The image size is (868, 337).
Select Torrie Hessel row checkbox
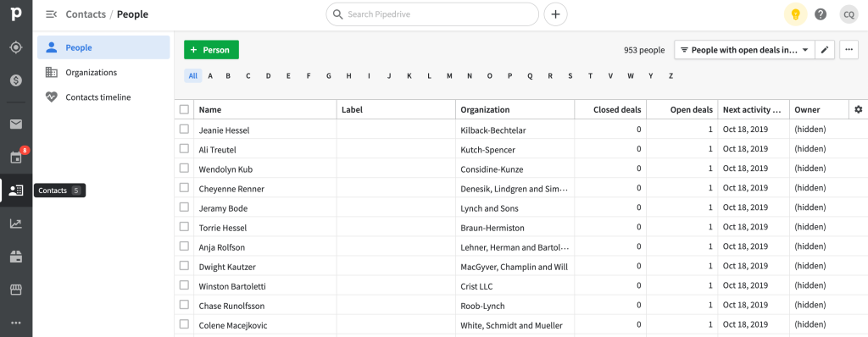tap(184, 226)
